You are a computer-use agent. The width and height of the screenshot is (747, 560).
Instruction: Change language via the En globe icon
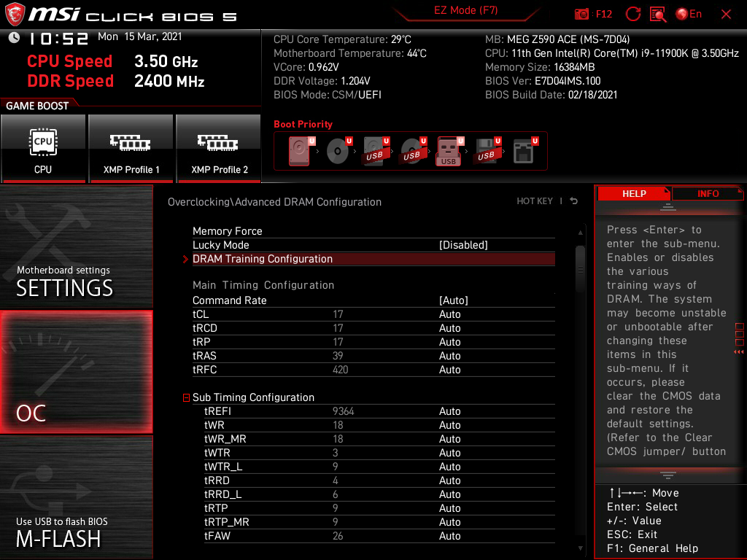pyautogui.click(x=689, y=14)
